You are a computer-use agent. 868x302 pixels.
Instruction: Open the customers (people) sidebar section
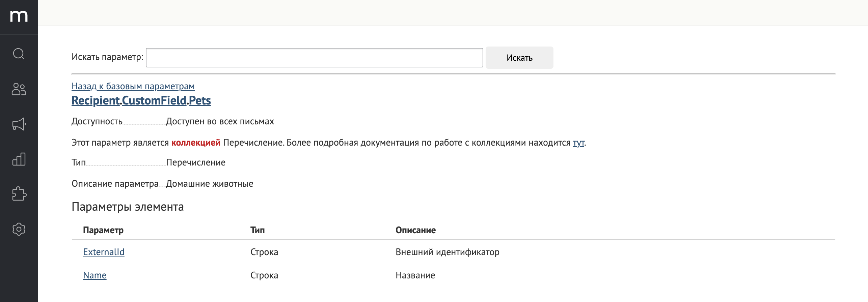click(19, 89)
